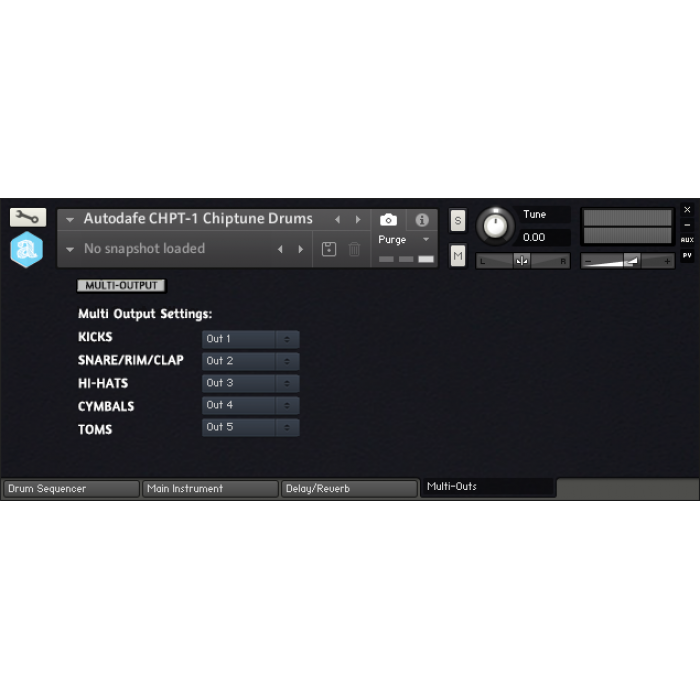The width and height of the screenshot is (700, 700).
Task: Click the pan L-R slider
Action: point(523,261)
